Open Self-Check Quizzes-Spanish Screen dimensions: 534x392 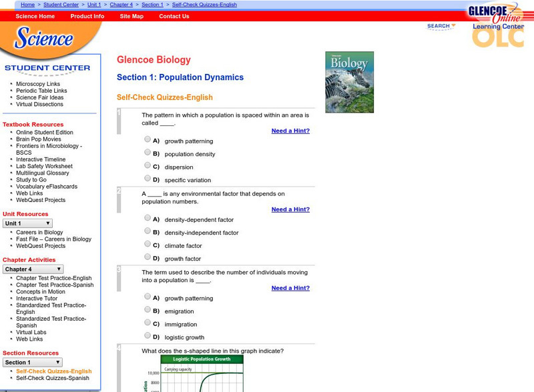[53, 378]
